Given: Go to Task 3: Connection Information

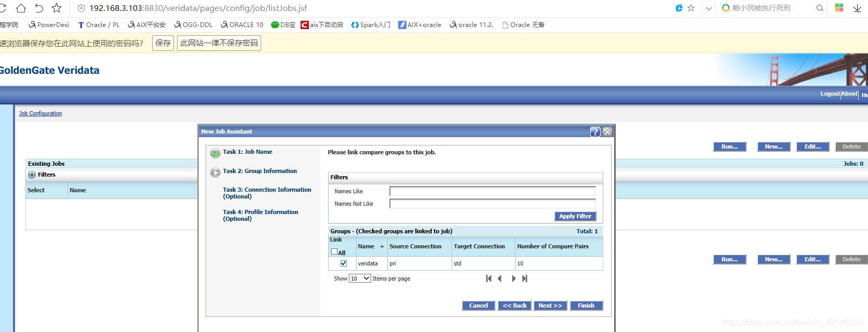Looking at the screenshot, I should pyautogui.click(x=267, y=193).
